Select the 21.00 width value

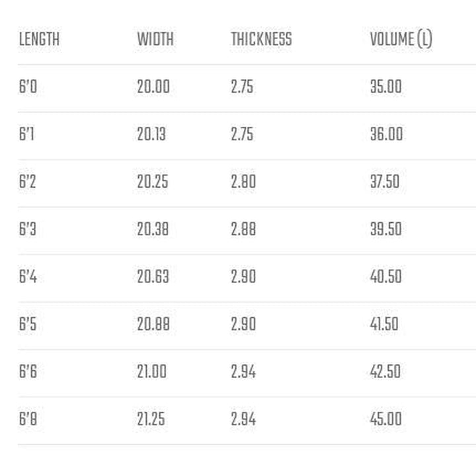tap(152, 372)
